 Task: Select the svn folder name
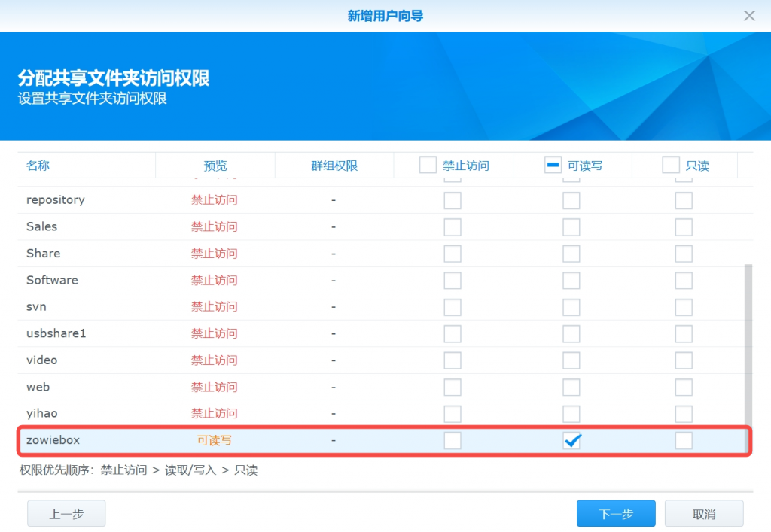coord(36,306)
